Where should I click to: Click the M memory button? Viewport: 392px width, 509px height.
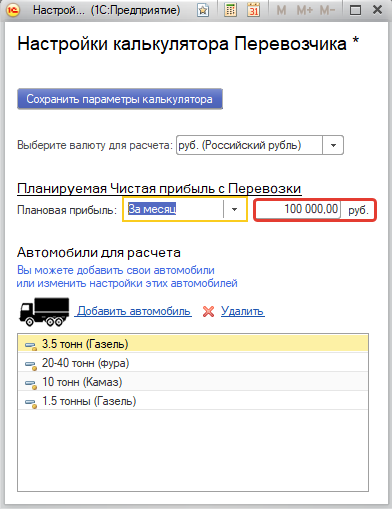(281, 10)
